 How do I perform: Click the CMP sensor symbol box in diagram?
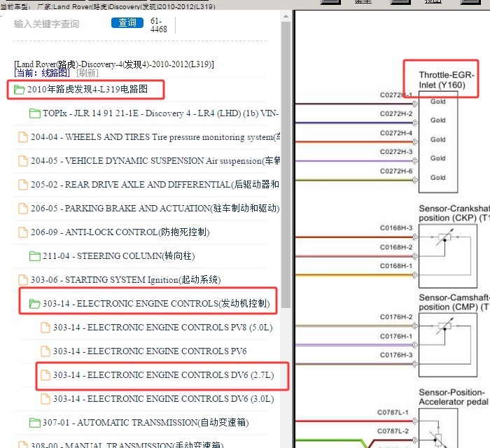(448, 345)
